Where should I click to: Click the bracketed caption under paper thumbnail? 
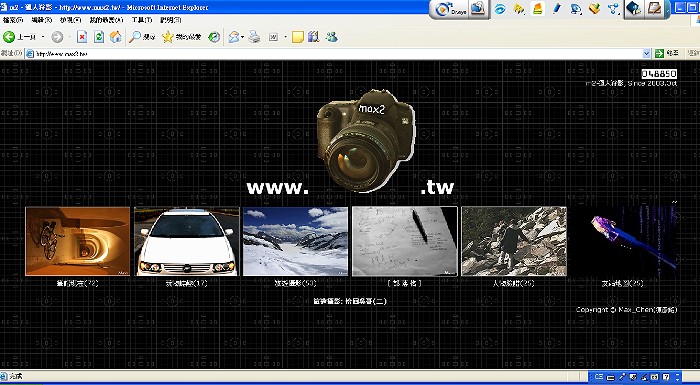point(404,284)
